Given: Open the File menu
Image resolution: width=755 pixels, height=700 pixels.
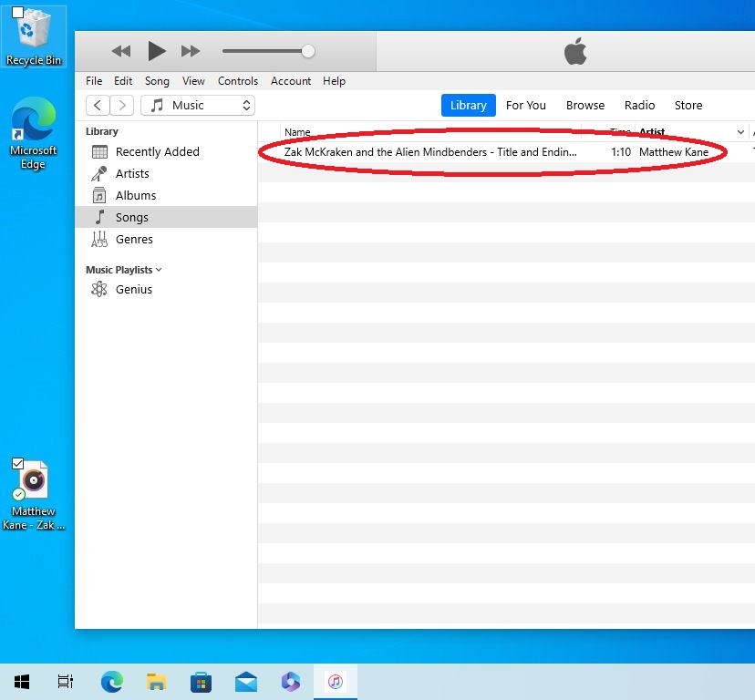Looking at the screenshot, I should pyautogui.click(x=94, y=81).
